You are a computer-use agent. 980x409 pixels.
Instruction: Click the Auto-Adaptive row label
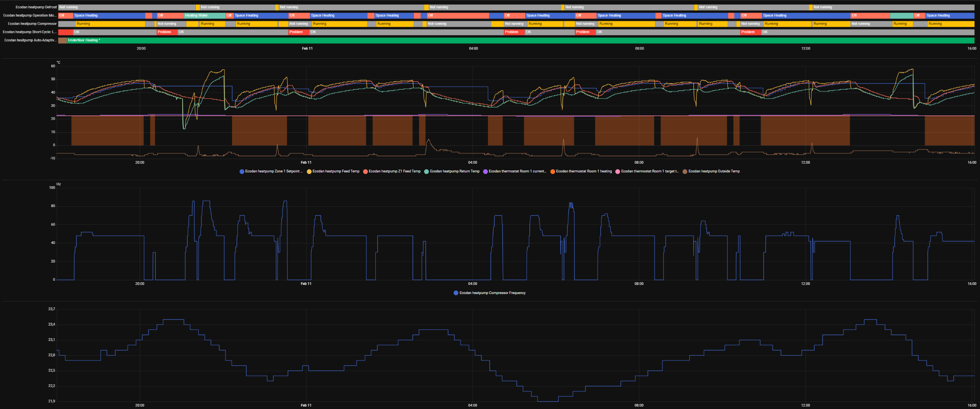tap(30, 40)
